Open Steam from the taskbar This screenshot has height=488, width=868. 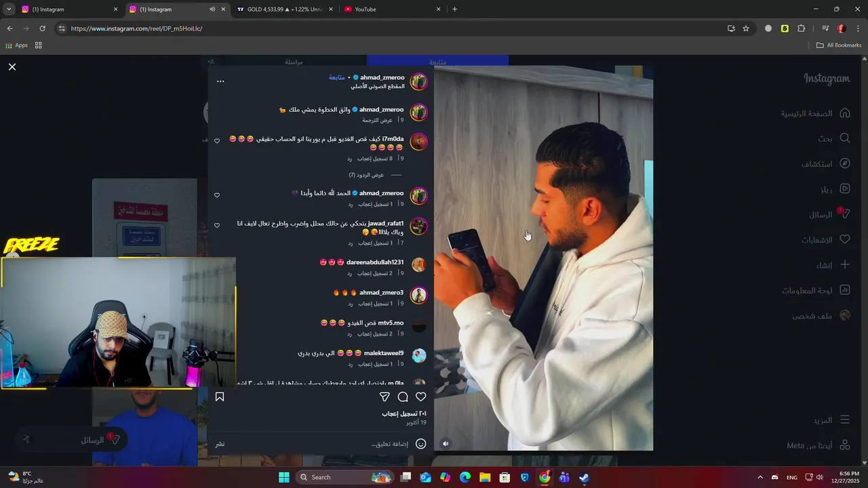pos(584,477)
